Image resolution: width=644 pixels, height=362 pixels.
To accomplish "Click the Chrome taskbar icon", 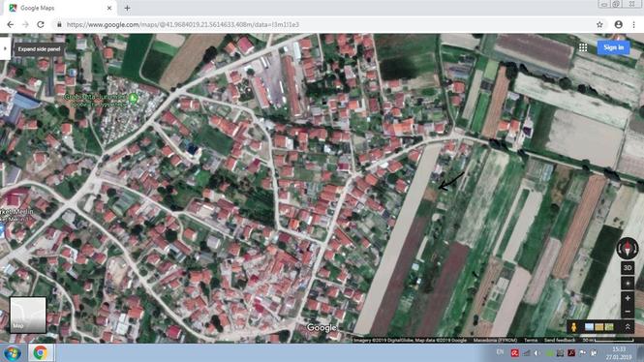I will point(40,353).
